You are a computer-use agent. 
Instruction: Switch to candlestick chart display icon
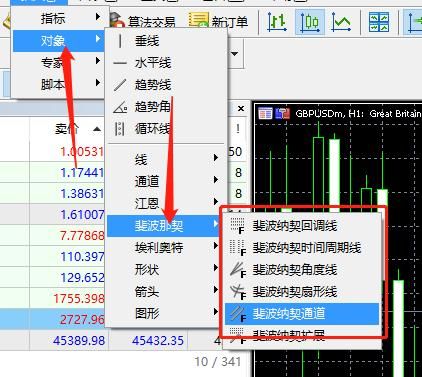[x=310, y=22]
